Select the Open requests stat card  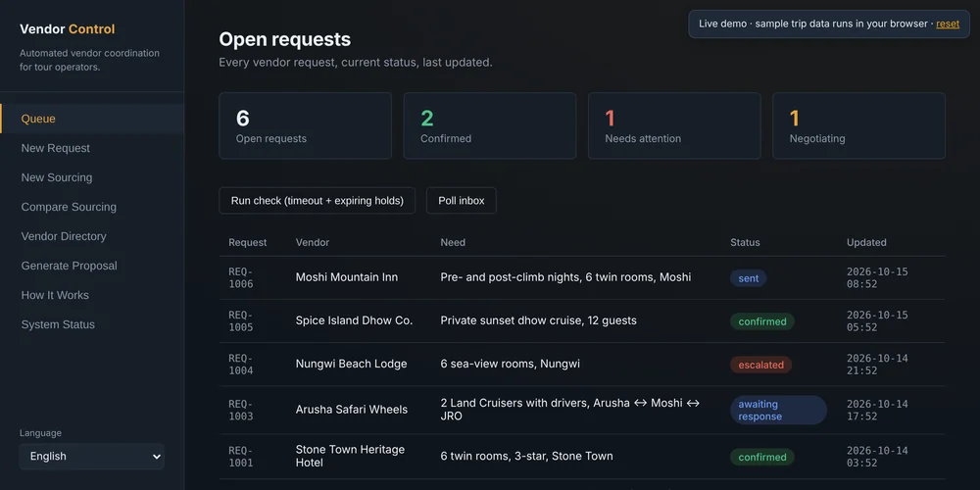[305, 125]
